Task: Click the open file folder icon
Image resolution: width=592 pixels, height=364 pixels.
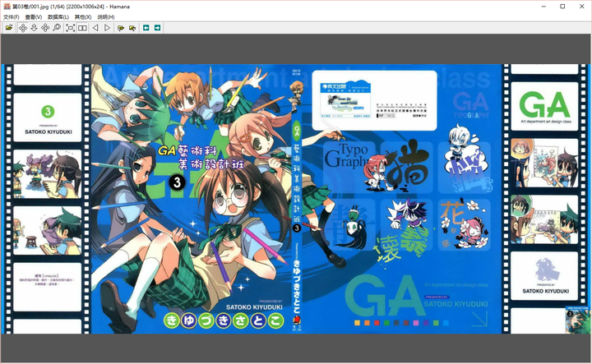Action: pos(9,28)
